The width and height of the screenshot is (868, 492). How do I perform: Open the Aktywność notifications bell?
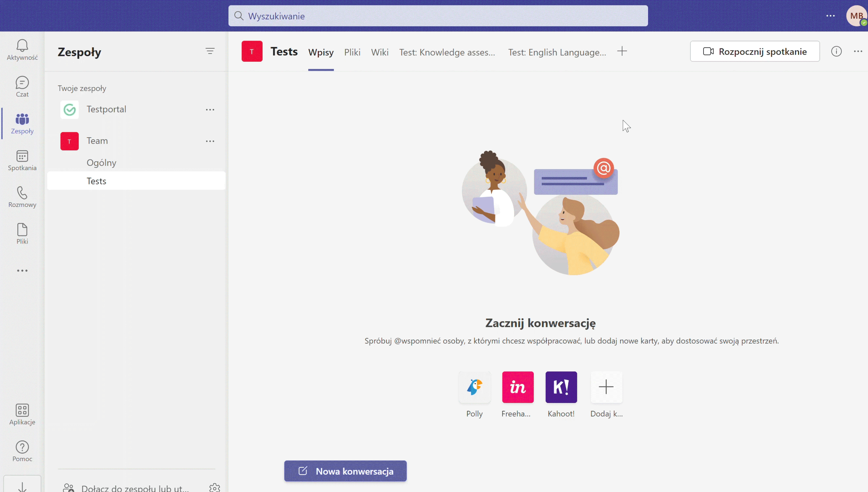[x=22, y=50]
